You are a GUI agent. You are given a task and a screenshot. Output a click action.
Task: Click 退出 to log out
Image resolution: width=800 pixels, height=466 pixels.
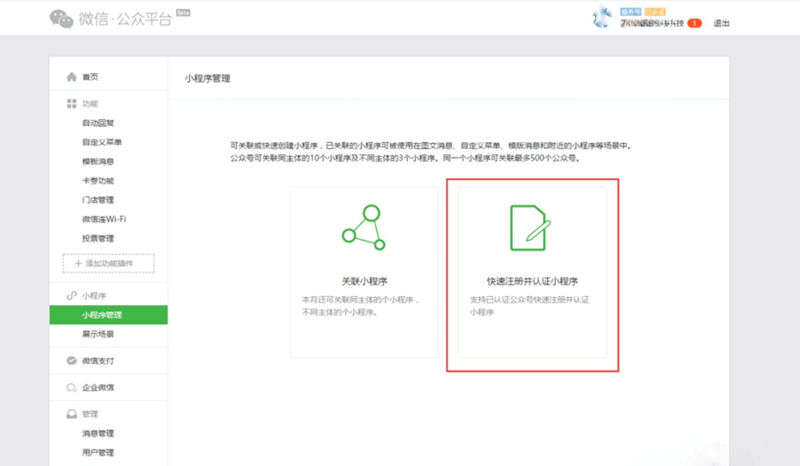click(x=722, y=23)
